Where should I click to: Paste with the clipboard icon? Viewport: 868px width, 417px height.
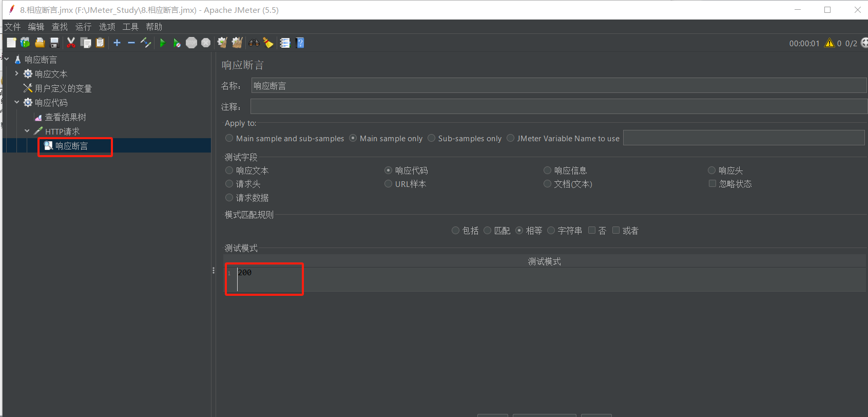pos(100,43)
